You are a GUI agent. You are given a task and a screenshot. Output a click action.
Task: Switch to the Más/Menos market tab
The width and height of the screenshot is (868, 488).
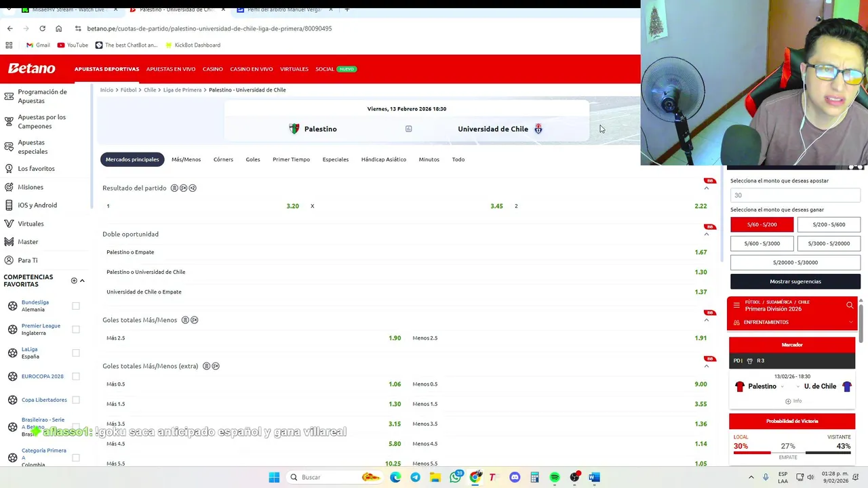[x=186, y=159]
